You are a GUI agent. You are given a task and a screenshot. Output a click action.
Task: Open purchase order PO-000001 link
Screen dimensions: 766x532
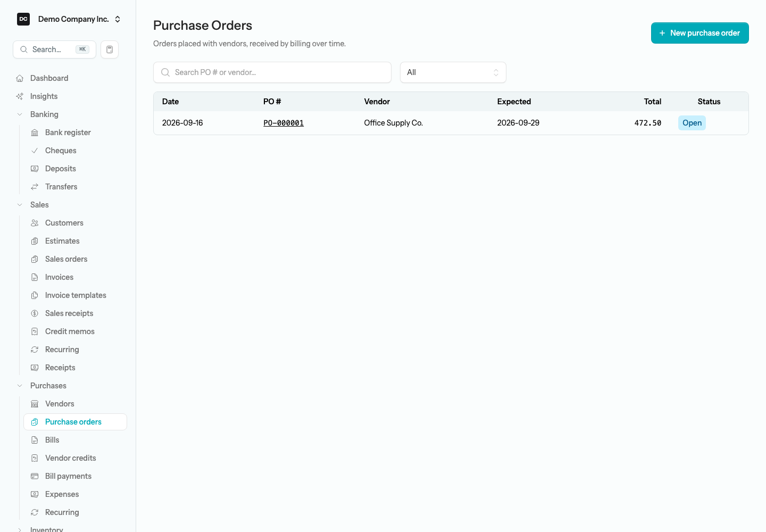284,123
